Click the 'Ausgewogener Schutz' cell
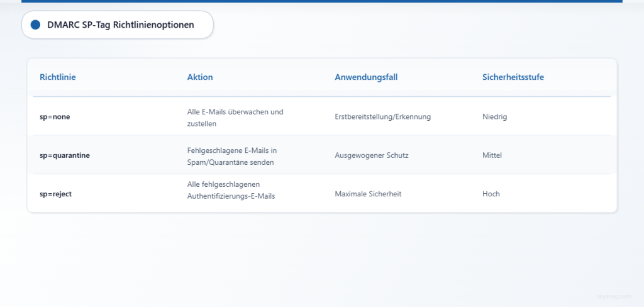644x307 pixels. (x=372, y=155)
